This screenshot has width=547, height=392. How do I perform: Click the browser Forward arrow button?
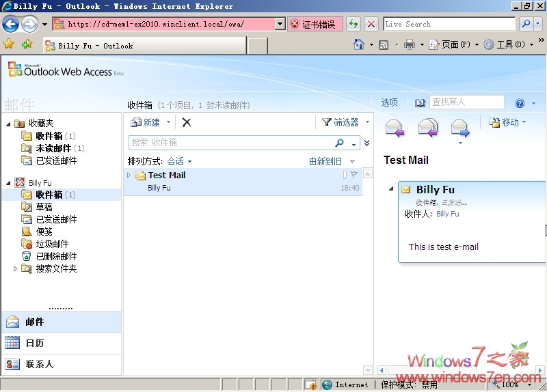[29, 25]
